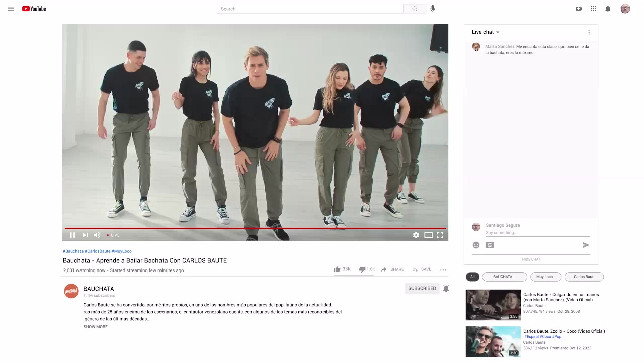Click the video progress bar
644x362 pixels.
(255, 229)
